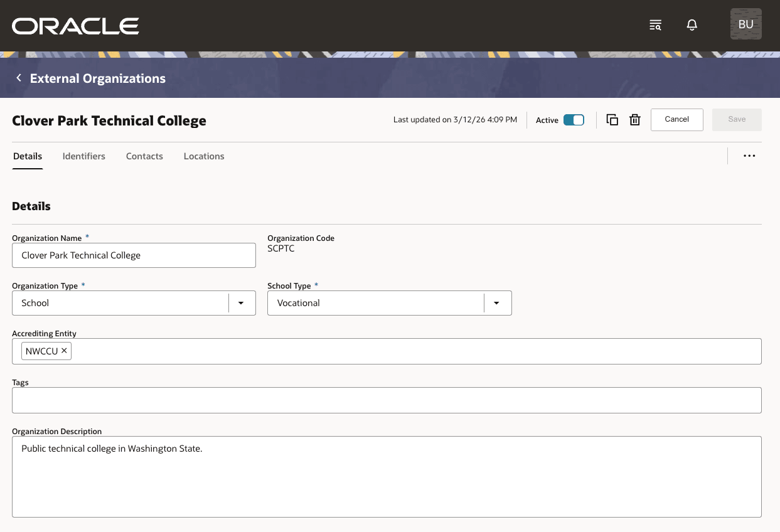
Task: Click the Cancel button
Action: [x=677, y=119]
